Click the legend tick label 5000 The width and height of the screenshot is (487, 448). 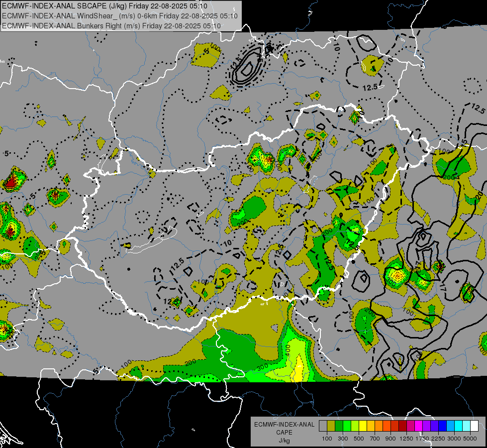[470, 439]
